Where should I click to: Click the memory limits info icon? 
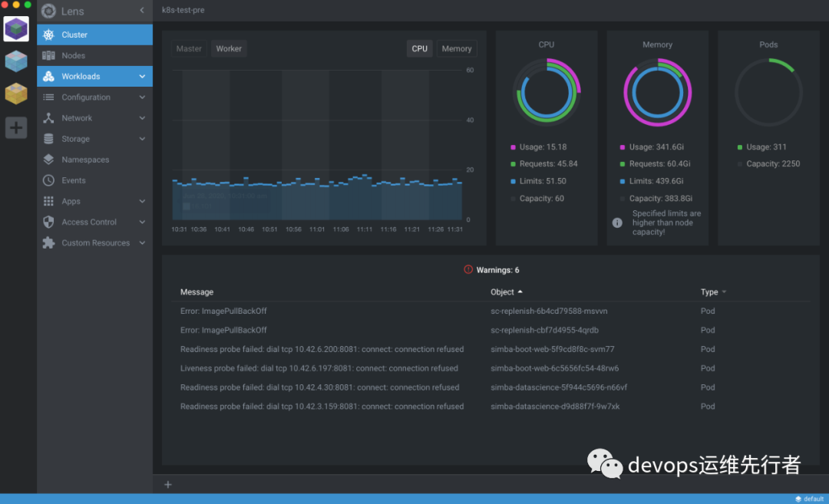617,223
